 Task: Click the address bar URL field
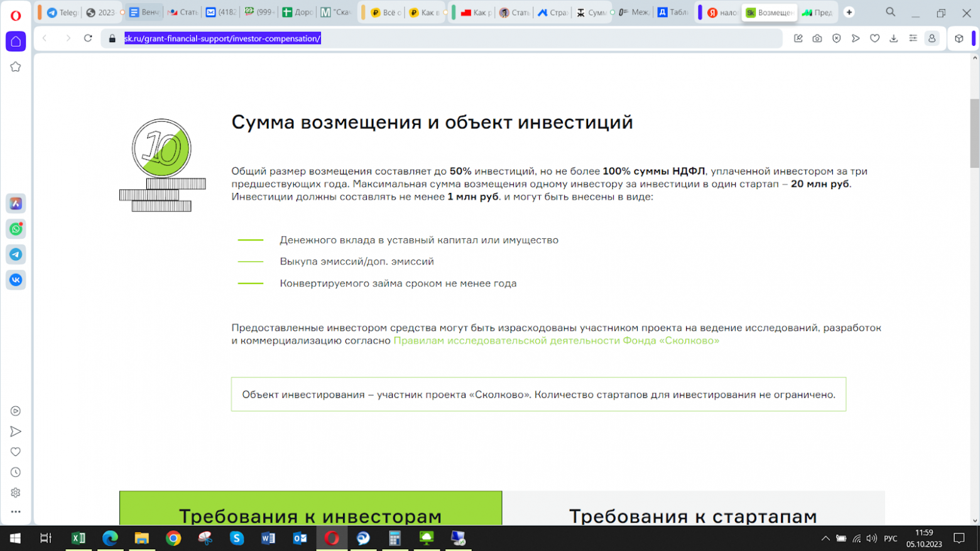tap(440, 38)
